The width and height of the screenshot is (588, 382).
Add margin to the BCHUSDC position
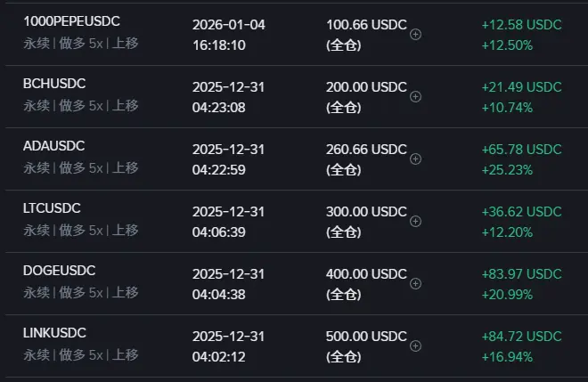pyautogui.click(x=415, y=97)
